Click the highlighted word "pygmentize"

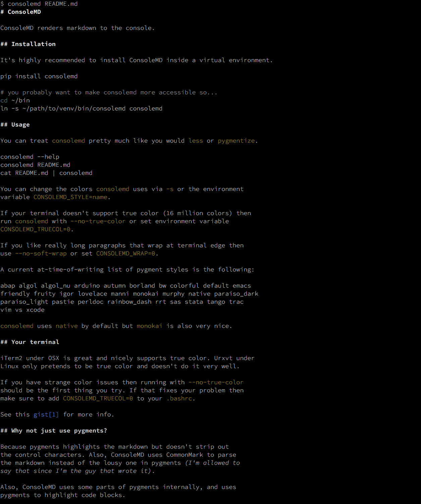tap(236, 141)
